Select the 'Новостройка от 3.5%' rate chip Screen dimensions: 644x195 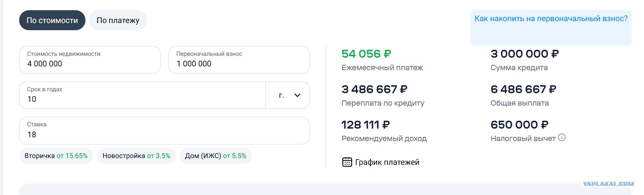click(x=136, y=156)
